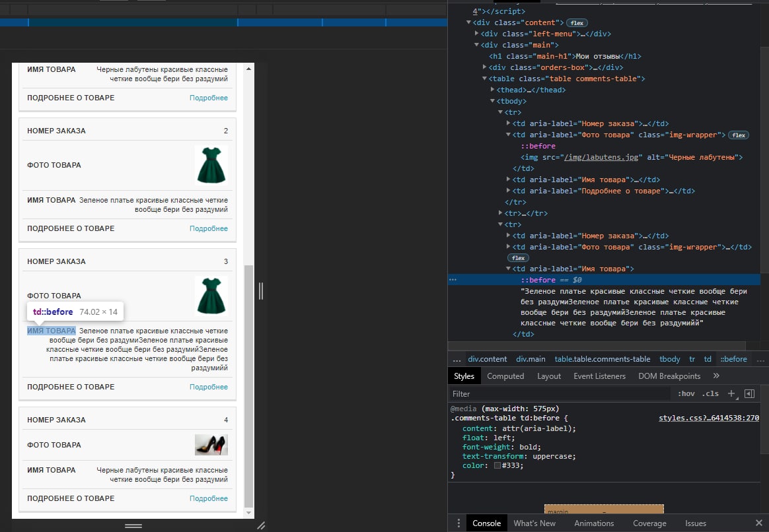Click Подробнее link in the order 4 card

(x=208, y=498)
